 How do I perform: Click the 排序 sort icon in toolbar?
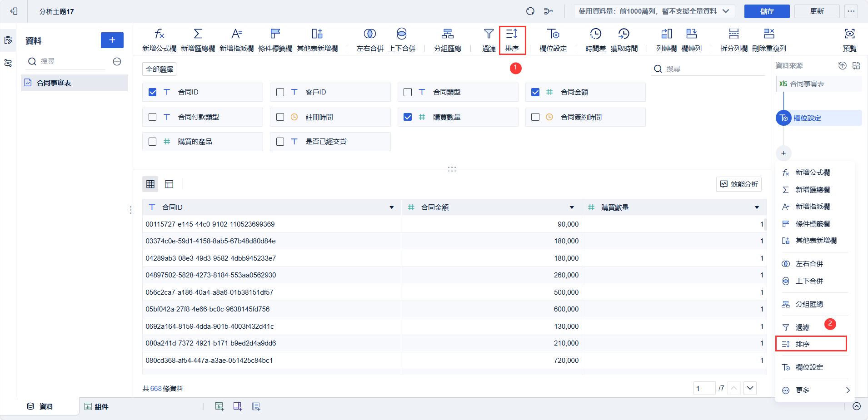[x=512, y=35]
